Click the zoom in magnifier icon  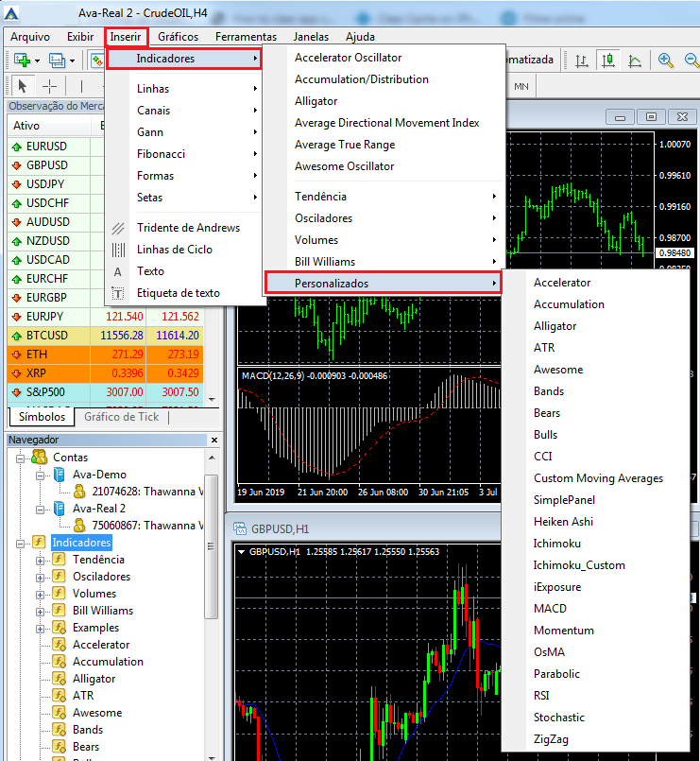click(x=666, y=61)
